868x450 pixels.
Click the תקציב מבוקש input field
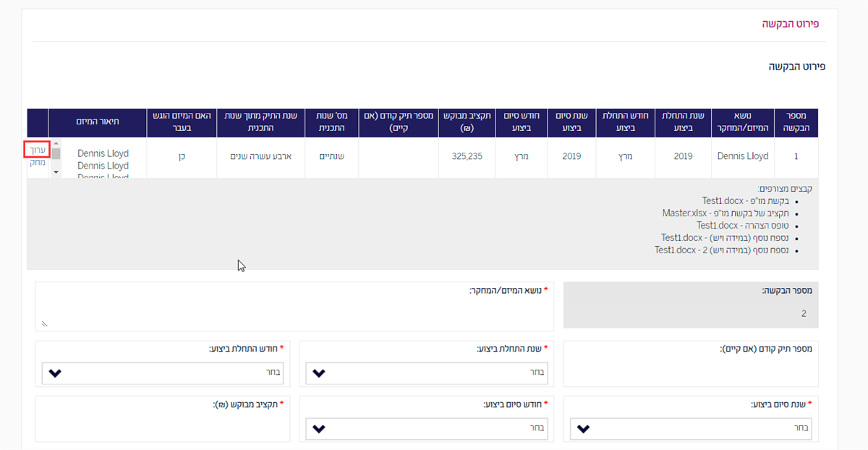[x=162, y=425]
